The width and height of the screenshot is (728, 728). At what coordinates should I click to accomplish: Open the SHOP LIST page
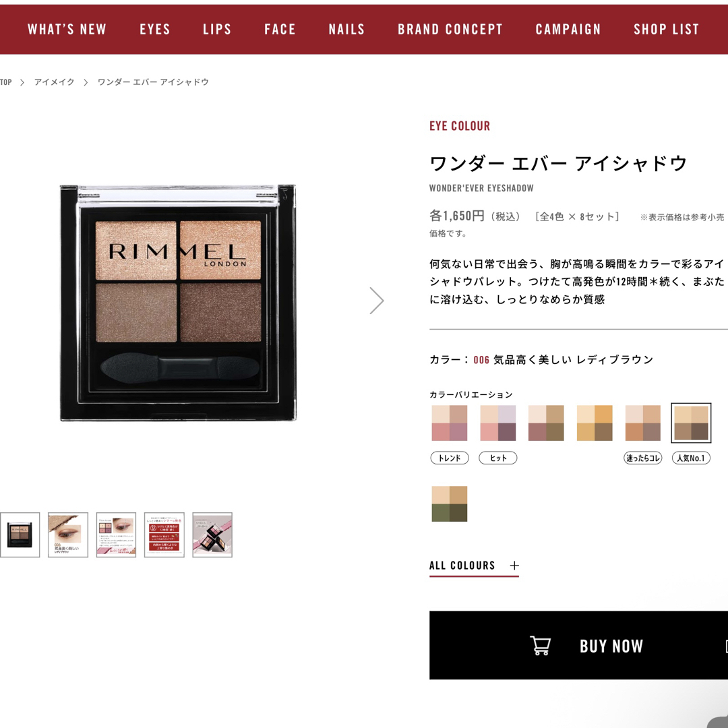coord(666,29)
